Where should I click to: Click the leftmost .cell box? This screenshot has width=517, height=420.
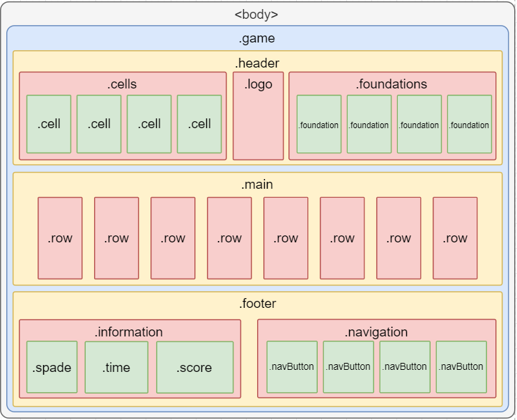[x=49, y=124]
